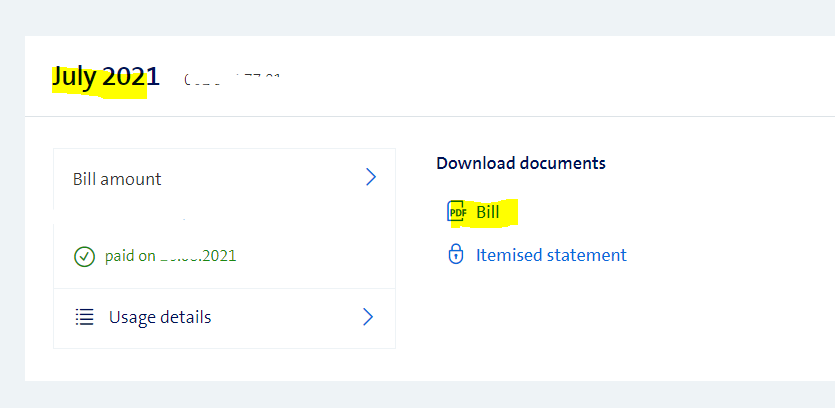Click the lock icon beside Itemised statement
This screenshot has width=835, height=408.
456,255
